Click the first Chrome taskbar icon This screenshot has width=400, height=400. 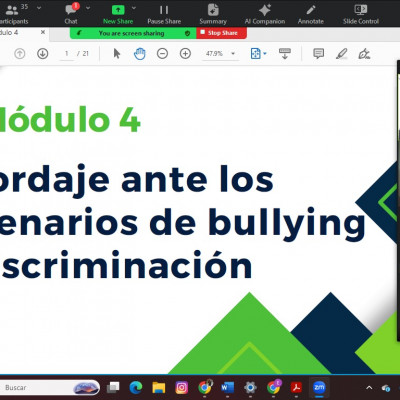(205, 387)
